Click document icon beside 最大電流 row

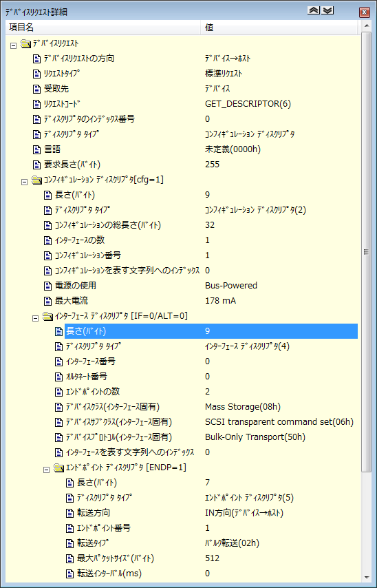[x=47, y=301]
